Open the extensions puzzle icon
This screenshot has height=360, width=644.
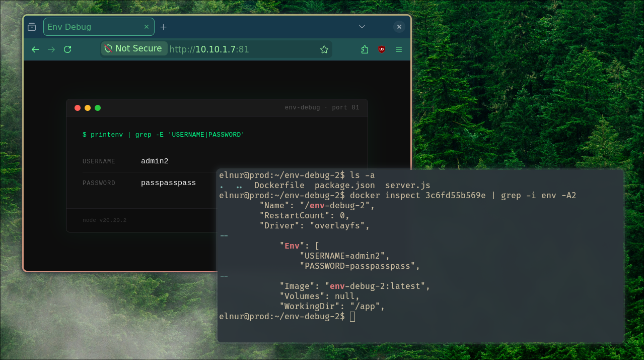pos(365,49)
